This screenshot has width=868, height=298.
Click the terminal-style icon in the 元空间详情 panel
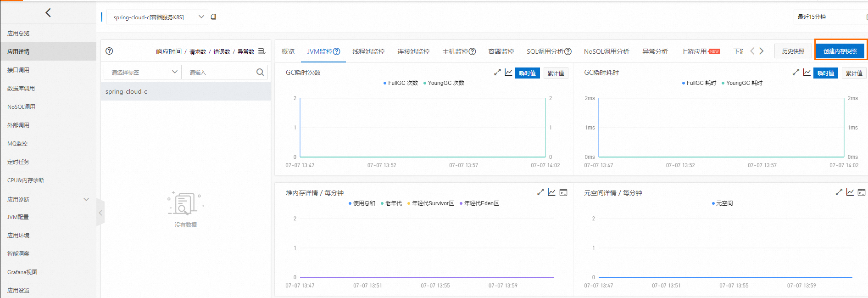click(862, 192)
